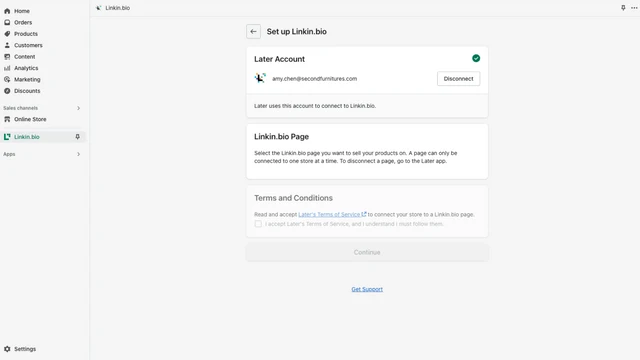
Task: Click the Home icon in sidebar
Action: point(7,11)
